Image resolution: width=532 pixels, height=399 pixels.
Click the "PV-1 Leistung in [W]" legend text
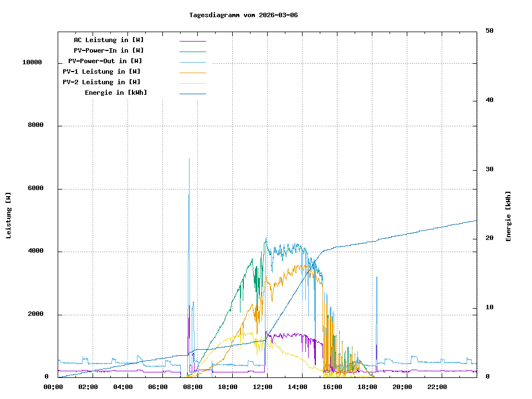[101, 71]
